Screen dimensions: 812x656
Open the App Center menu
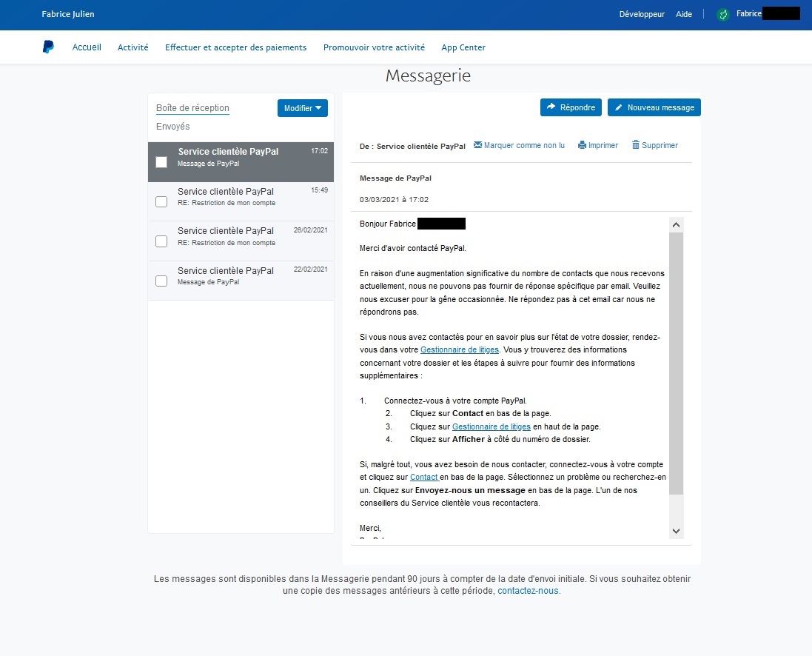point(463,47)
